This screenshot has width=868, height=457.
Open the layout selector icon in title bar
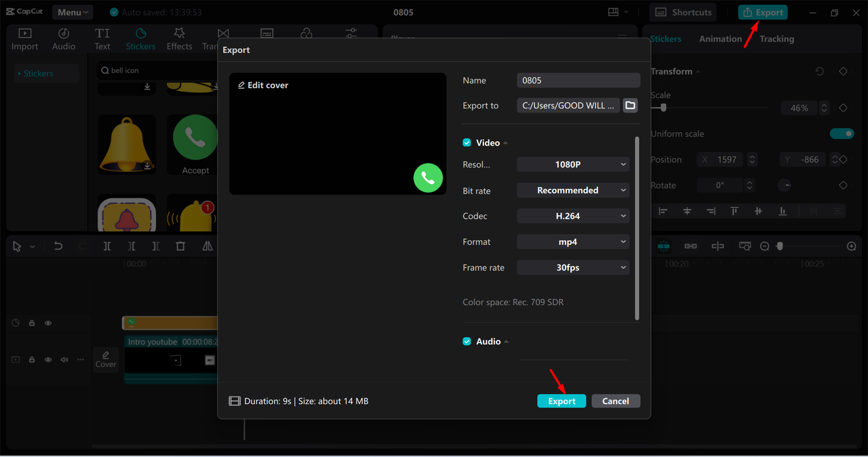[613, 12]
